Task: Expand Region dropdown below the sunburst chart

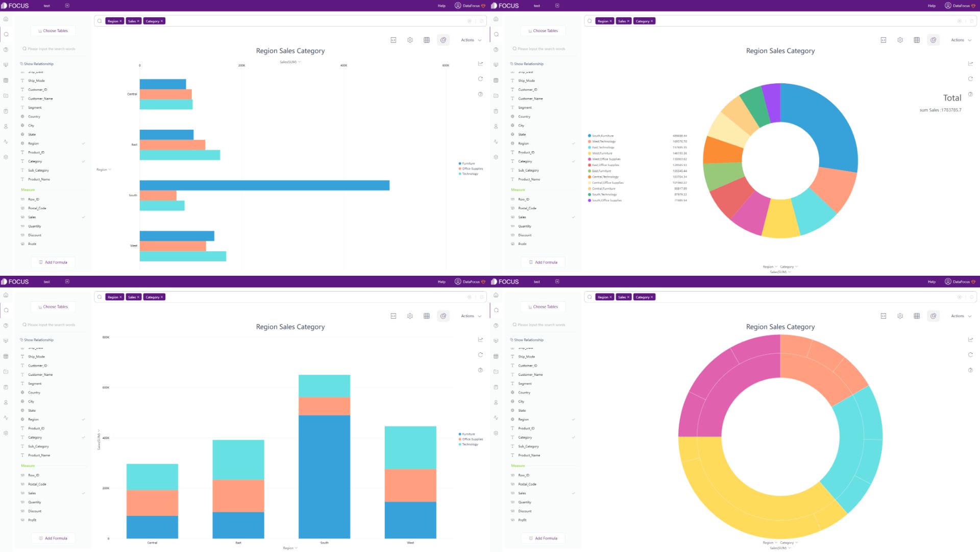Action: [x=770, y=543]
